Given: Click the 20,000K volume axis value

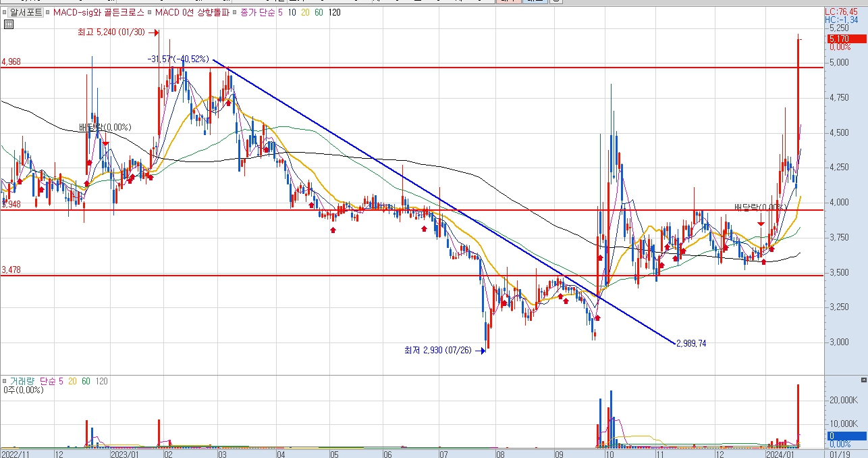Looking at the screenshot, I should click(844, 401).
